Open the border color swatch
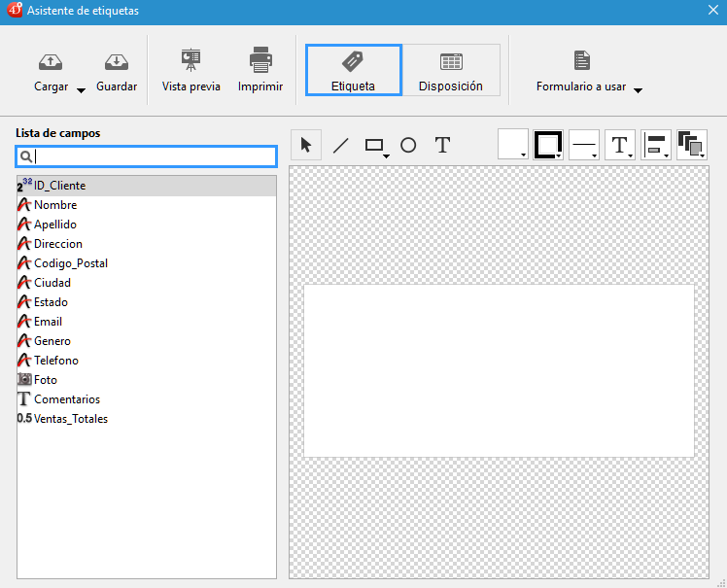This screenshot has width=727, height=588. pyautogui.click(x=548, y=145)
